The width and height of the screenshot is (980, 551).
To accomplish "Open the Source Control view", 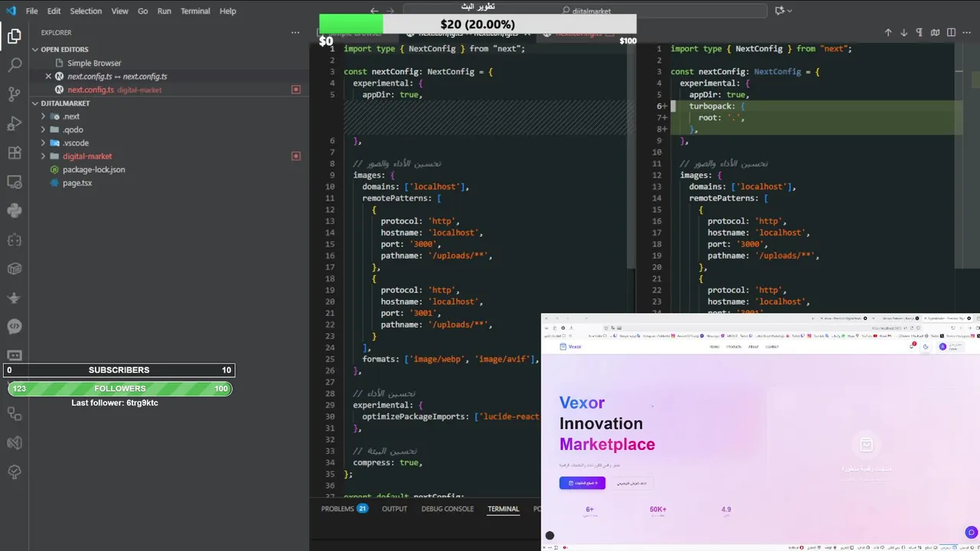I will click(15, 94).
